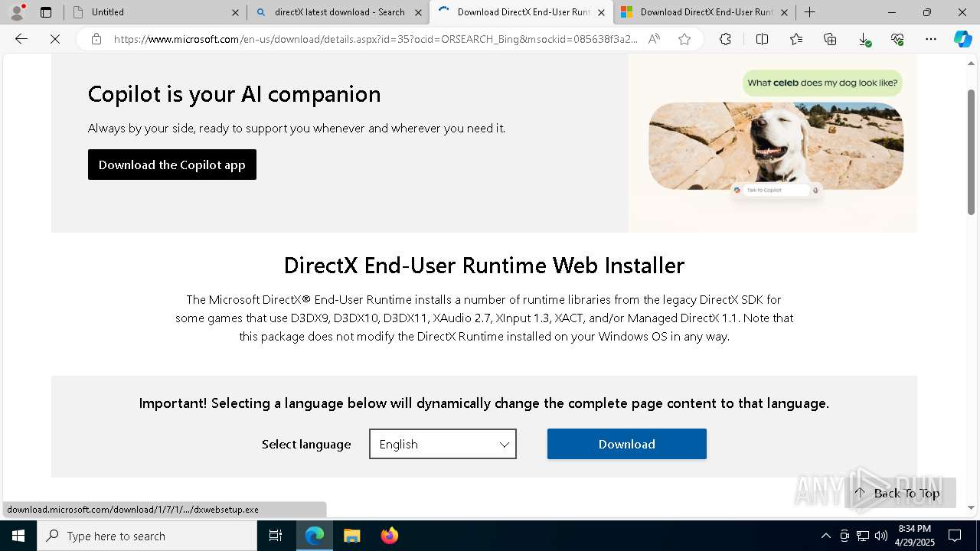Open the Collections icon

830,39
